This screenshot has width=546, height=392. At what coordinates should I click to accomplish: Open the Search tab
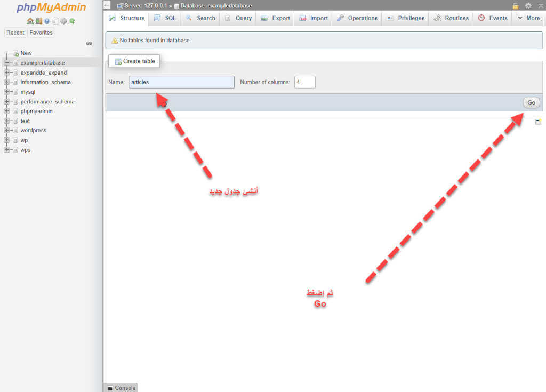[x=200, y=18]
